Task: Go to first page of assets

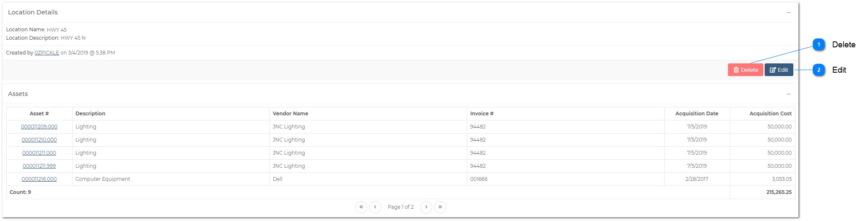Action: (x=361, y=207)
